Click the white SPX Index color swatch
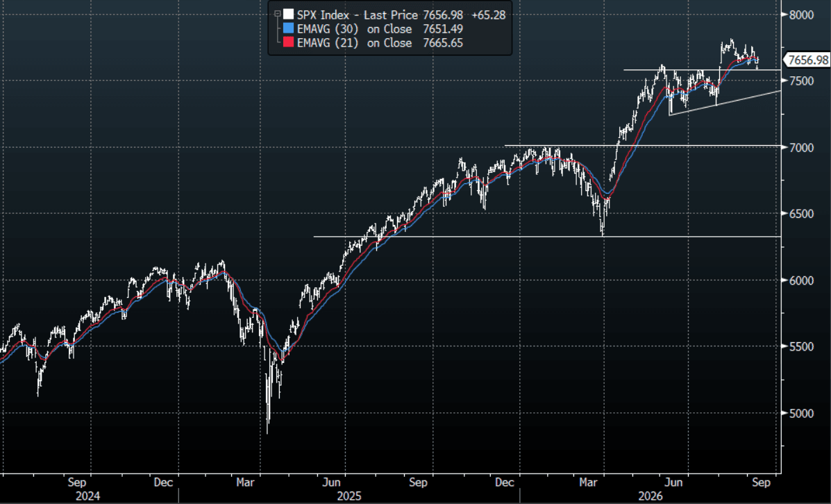 click(x=288, y=15)
